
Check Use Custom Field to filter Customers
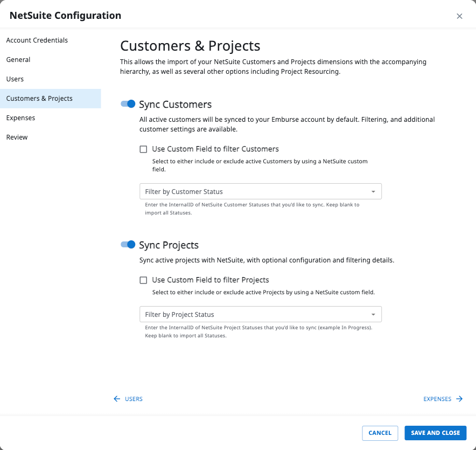coord(143,149)
